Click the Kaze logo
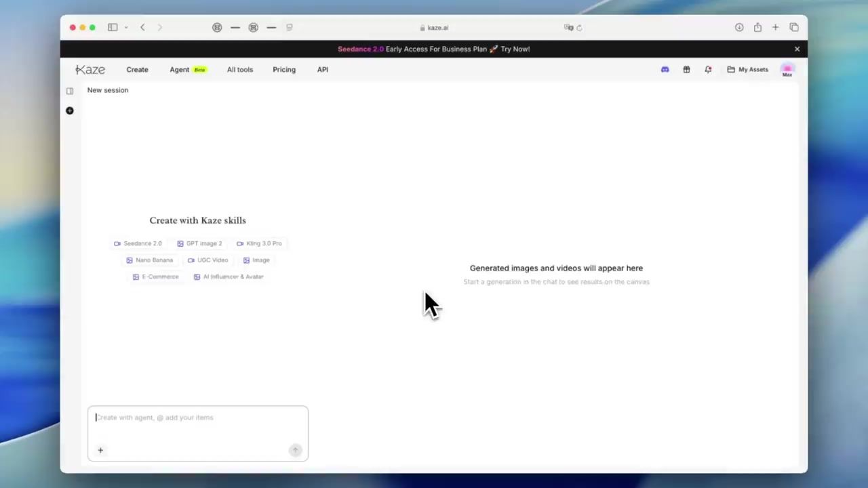 (x=90, y=69)
